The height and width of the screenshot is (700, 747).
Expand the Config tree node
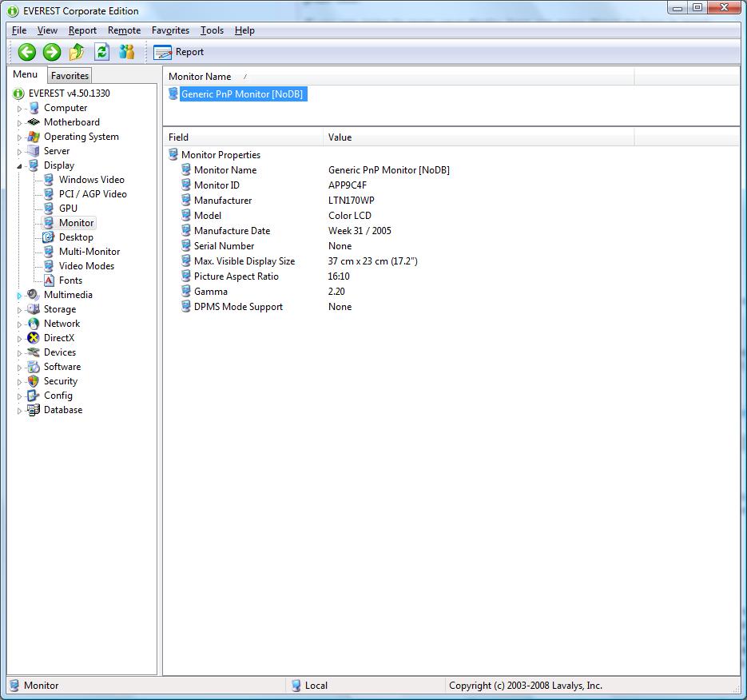pos(19,396)
